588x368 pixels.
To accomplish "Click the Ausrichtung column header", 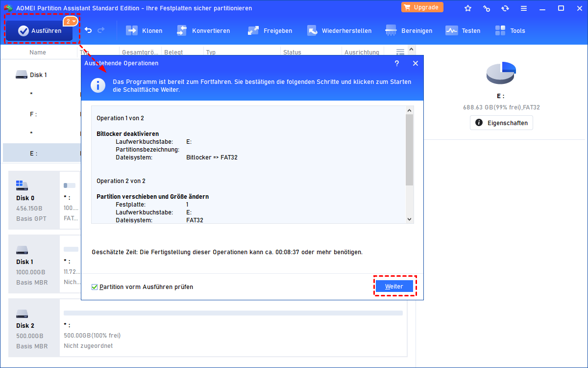I will 362,52.
